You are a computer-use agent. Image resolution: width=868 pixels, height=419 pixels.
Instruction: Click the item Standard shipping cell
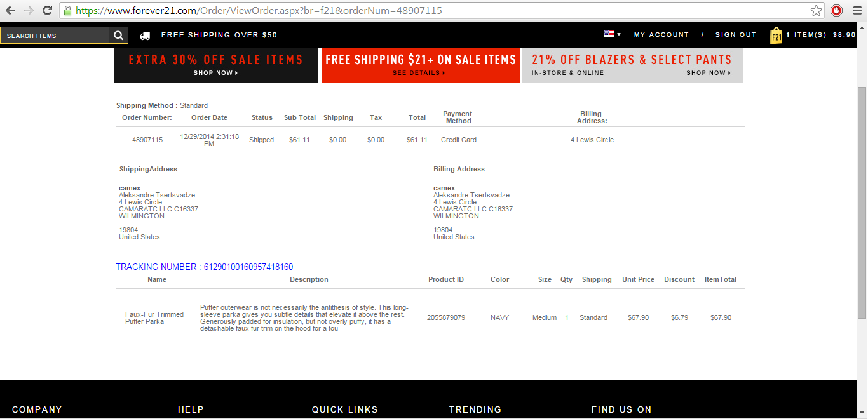[593, 317]
